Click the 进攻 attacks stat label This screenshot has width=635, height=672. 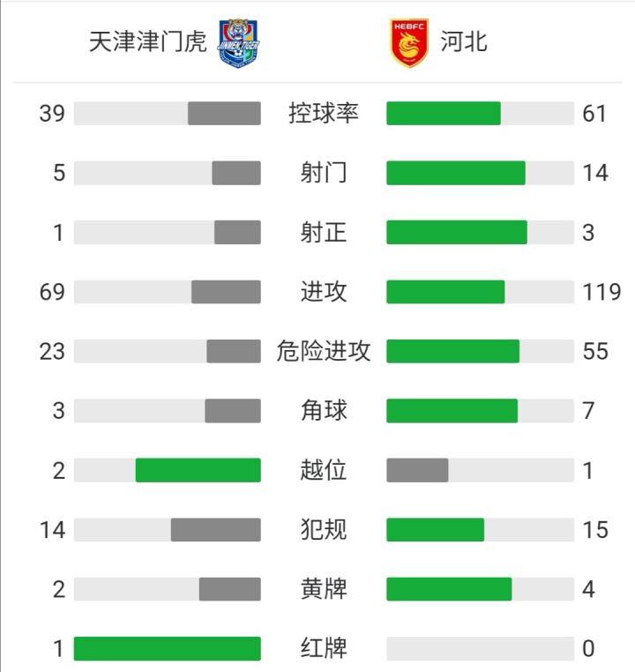click(x=324, y=292)
